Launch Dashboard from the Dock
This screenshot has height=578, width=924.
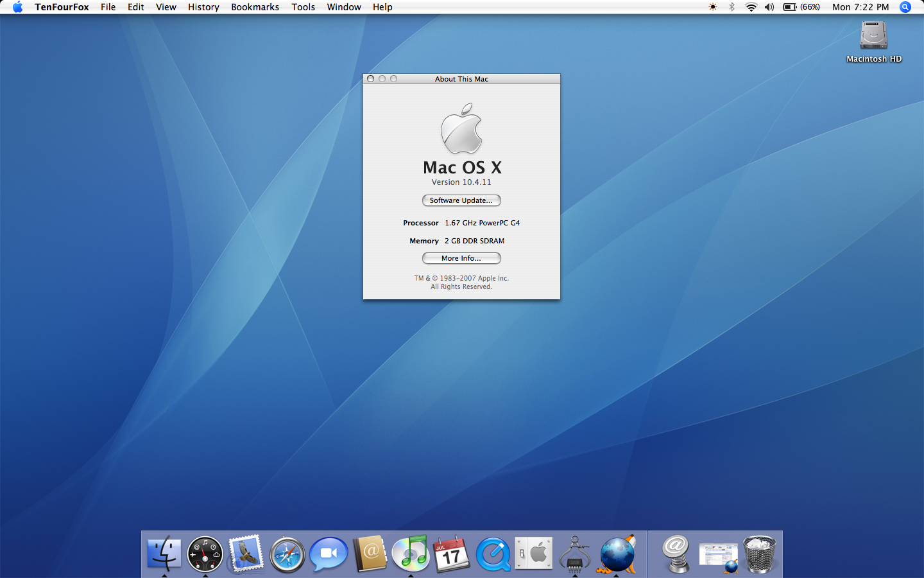point(205,554)
